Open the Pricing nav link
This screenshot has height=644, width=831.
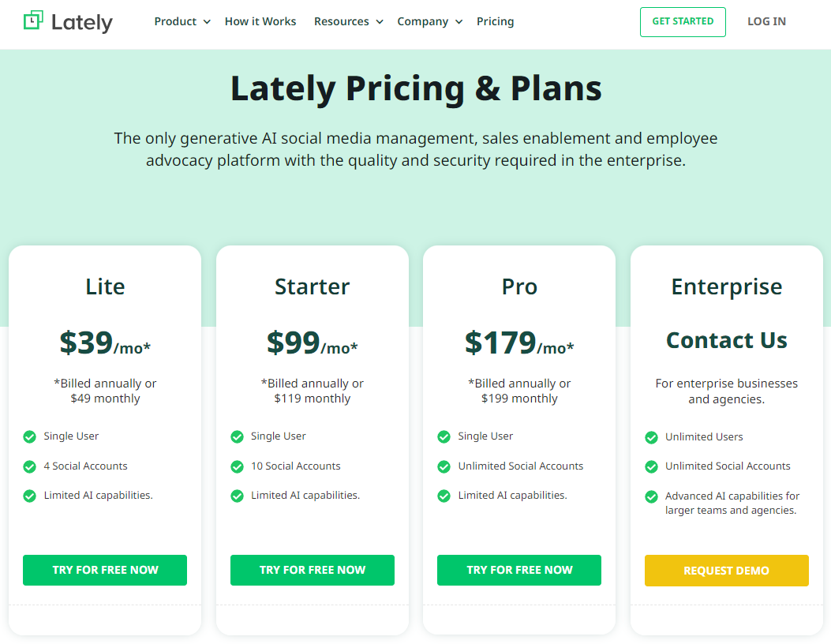495,21
